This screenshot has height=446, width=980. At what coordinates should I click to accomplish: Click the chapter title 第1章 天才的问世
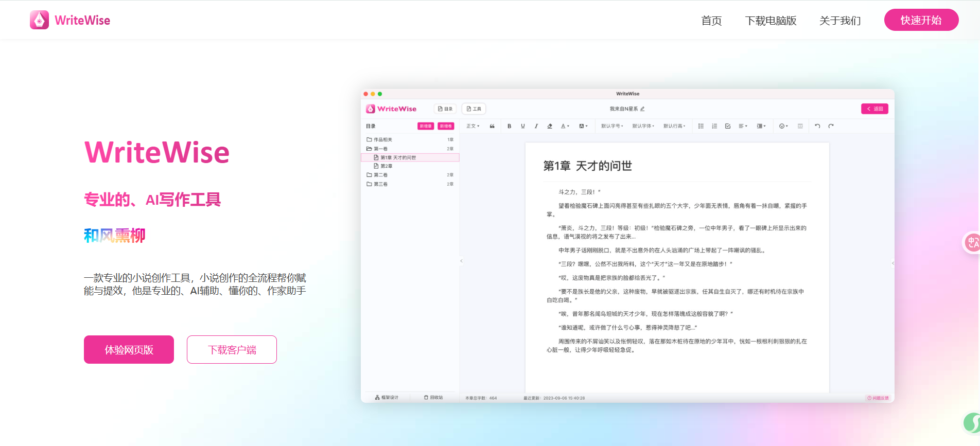(x=587, y=166)
